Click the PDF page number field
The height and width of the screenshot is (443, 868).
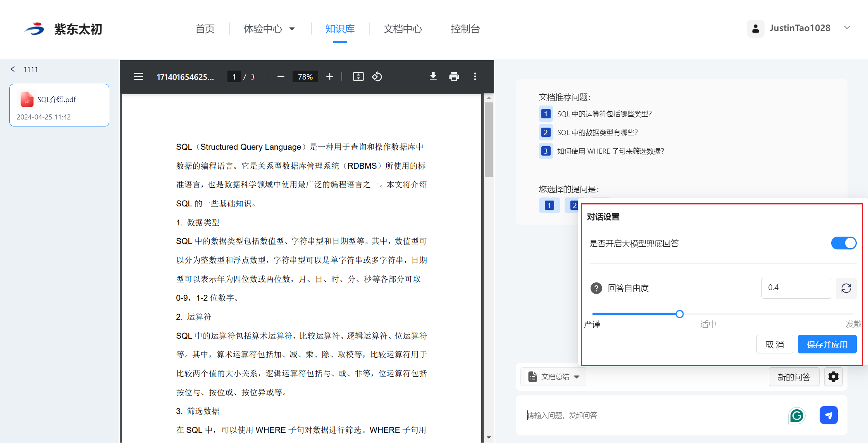tap(234, 77)
